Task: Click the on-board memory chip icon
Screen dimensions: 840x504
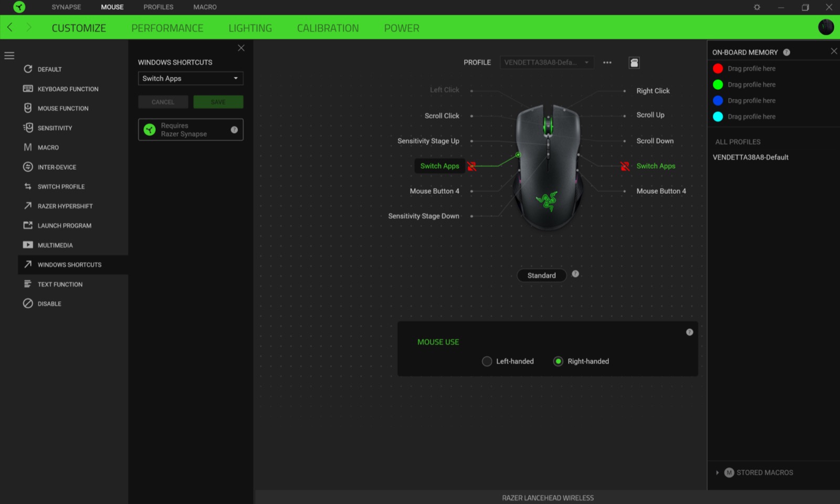Action: click(634, 63)
